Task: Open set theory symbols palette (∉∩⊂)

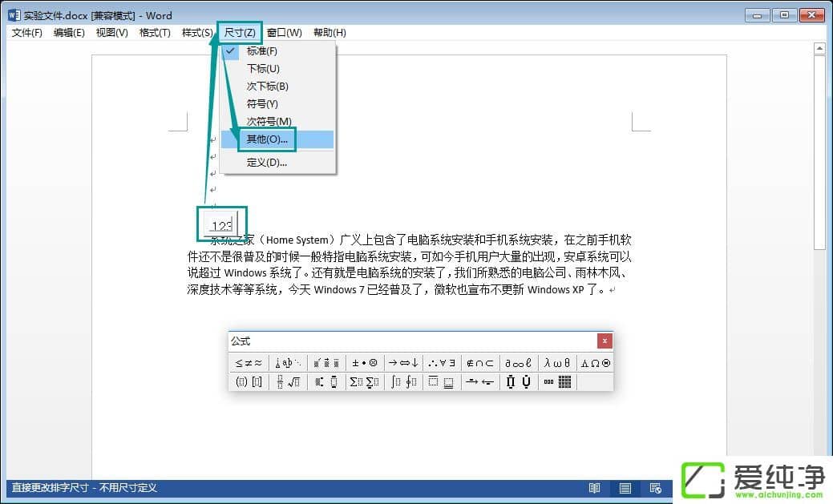Action: (x=481, y=363)
